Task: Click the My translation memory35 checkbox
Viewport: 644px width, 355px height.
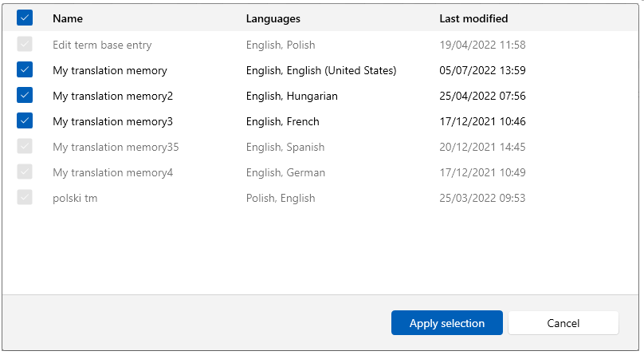Action: tap(25, 147)
